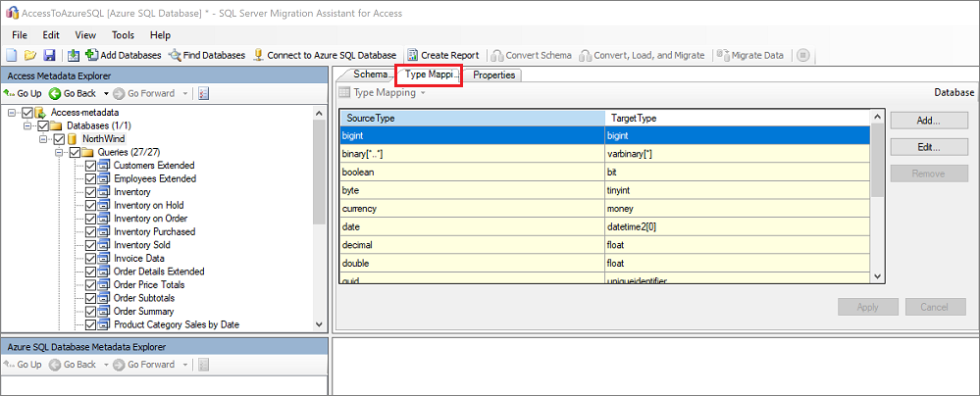Collapse the Access-metadata root node

coord(12,113)
